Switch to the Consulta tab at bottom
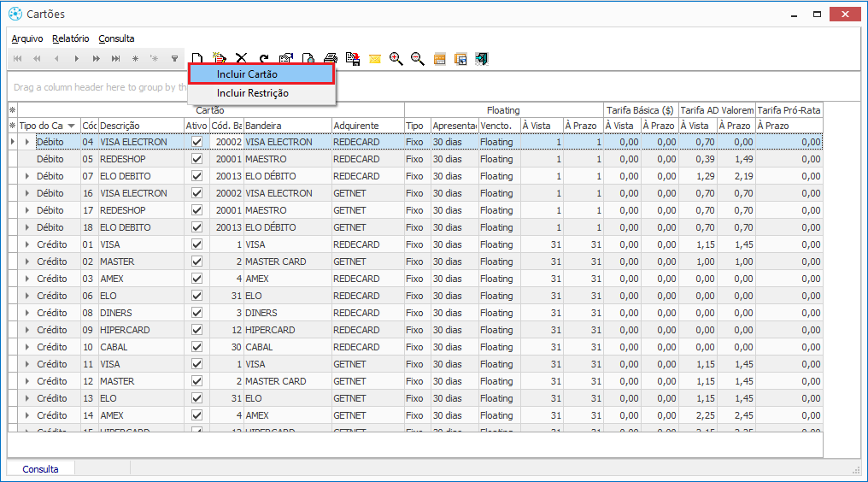 pyautogui.click(x=40, y=469)
